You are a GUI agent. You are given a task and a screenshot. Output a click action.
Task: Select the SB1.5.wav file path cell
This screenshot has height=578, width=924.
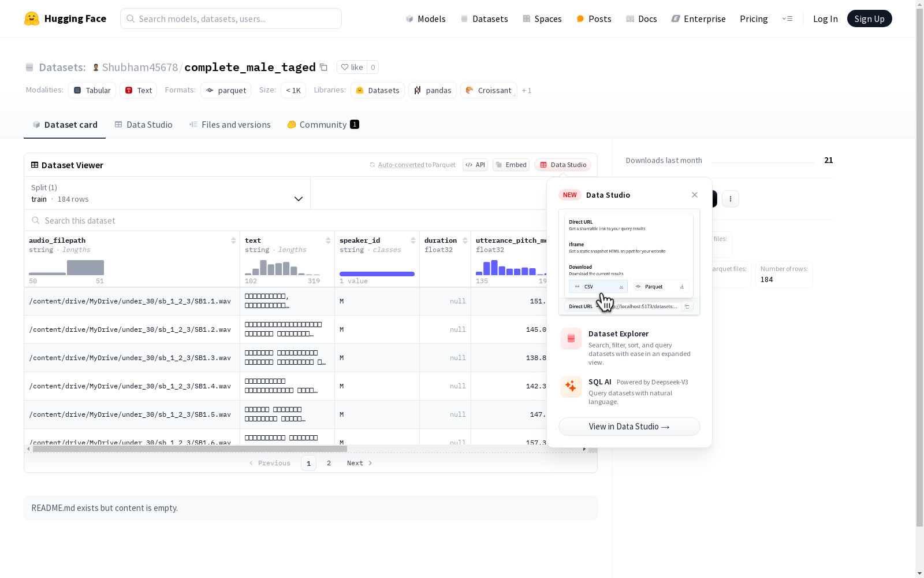pyautogui.click(x=132, y=414)
